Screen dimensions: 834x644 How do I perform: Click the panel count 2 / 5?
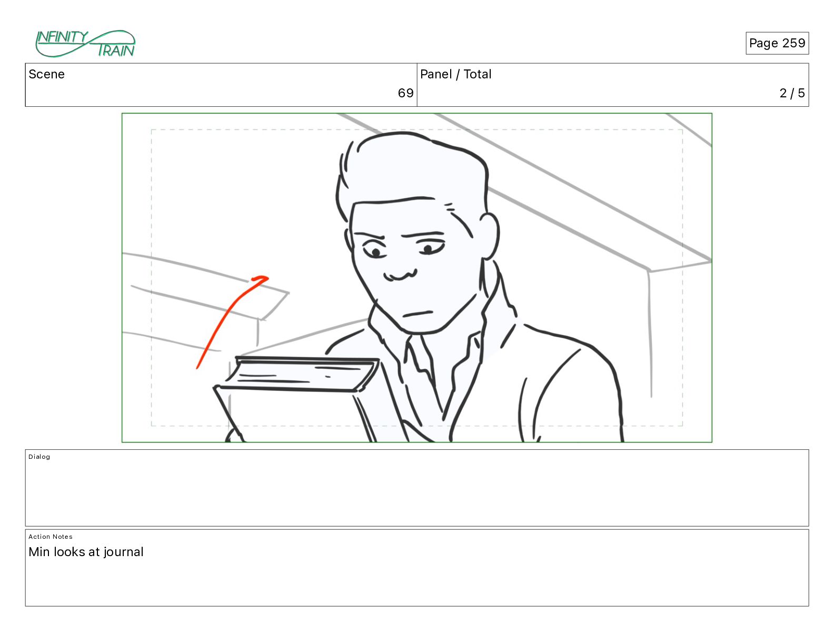[792, 93]
